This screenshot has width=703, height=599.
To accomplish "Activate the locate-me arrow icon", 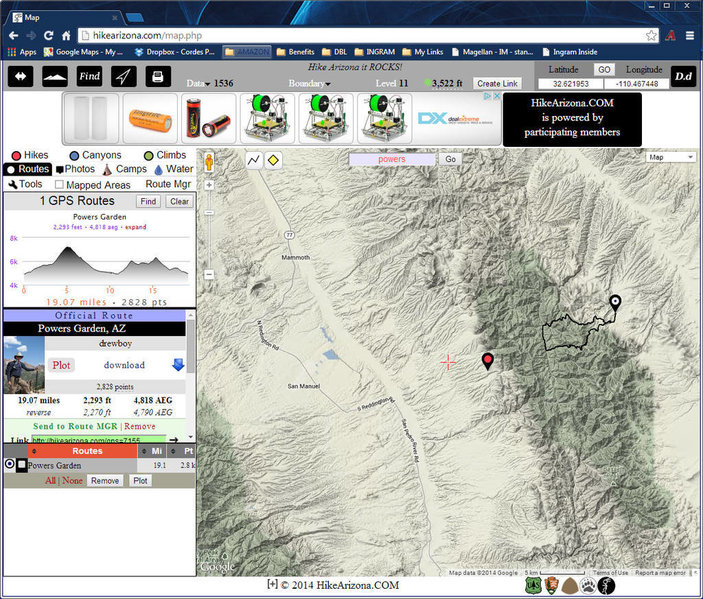I will [x=124, y=76].
